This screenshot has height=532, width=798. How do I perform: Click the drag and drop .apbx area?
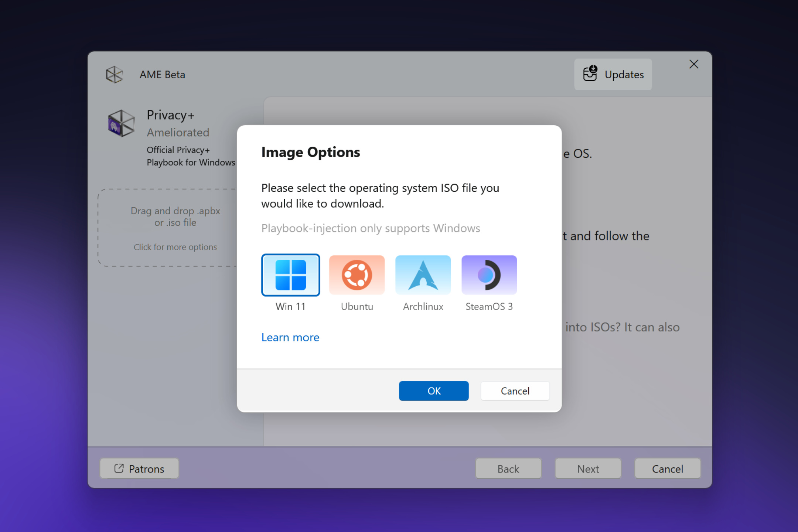point(168,228)
